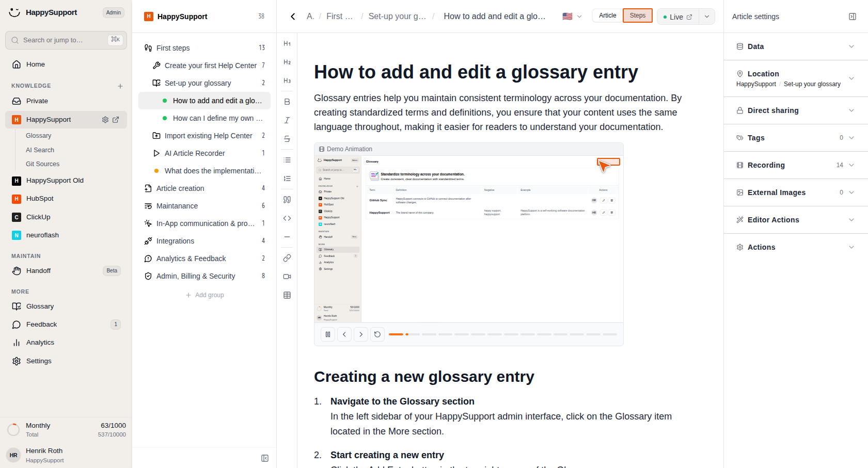Open AI Search under HappySupport
The image size is (868, 468).
tap(40, 150)
